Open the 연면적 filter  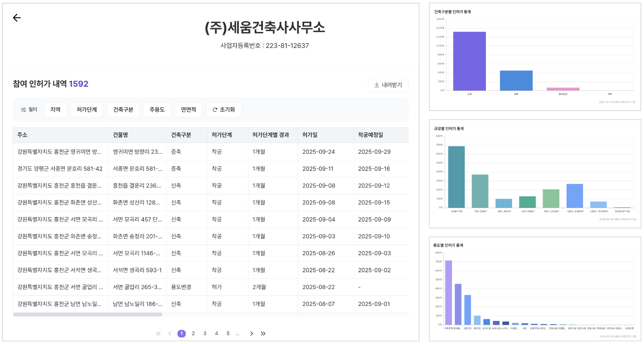coord(189,110)
